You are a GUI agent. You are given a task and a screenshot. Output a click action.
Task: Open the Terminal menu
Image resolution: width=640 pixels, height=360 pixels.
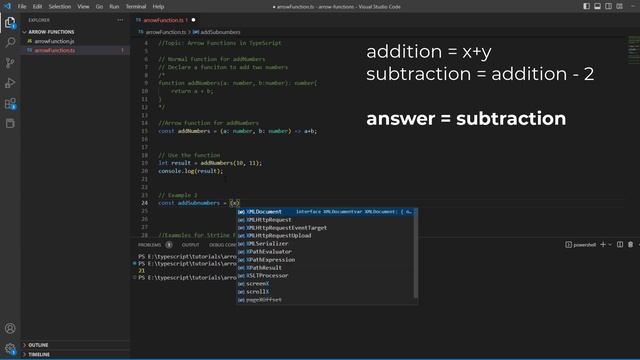coord(136,7)
